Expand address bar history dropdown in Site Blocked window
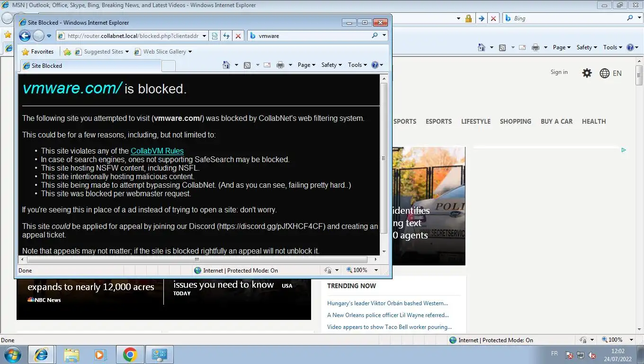Viewport: 644px width, 364px height. [204, 36]
